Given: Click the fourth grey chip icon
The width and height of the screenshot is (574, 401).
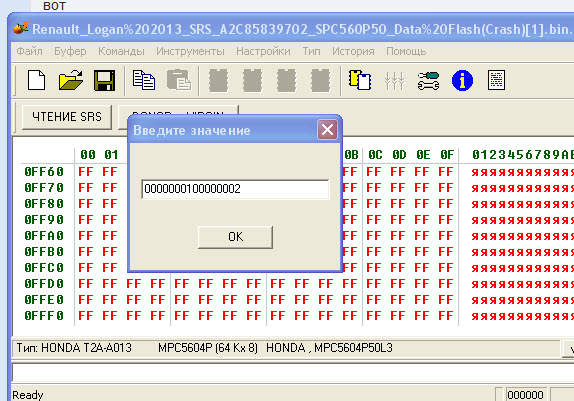Looking at the screenshot, I should [320, 80].
